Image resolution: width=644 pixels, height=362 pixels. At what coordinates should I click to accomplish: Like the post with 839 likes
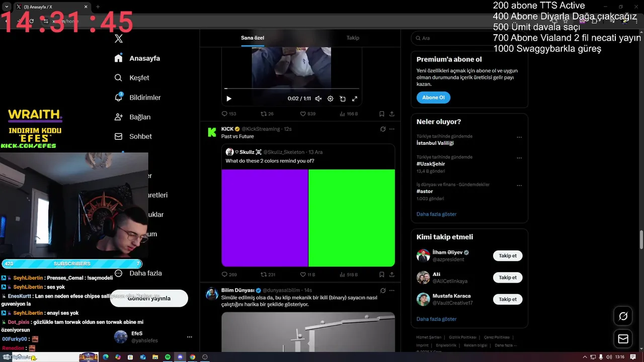(x=307, y=114)
